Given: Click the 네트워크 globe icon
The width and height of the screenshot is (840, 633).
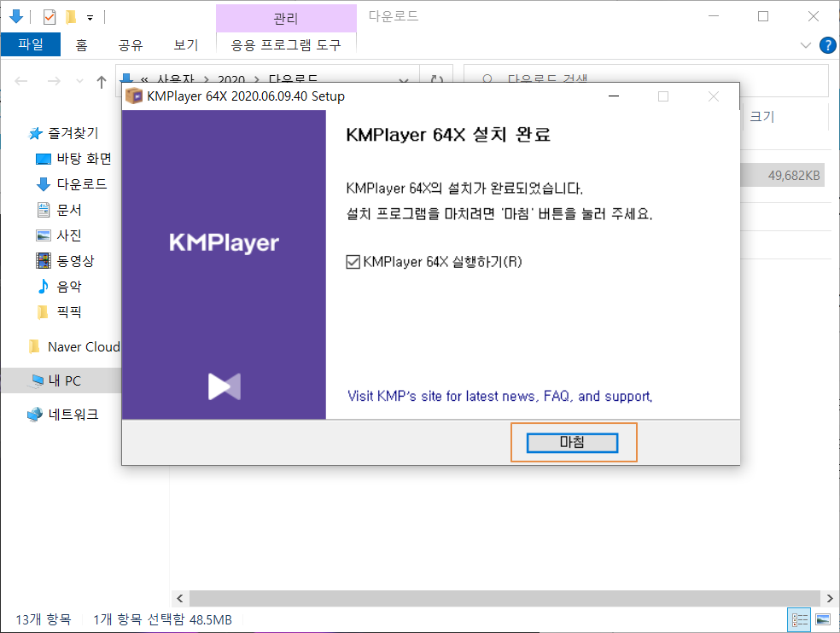Looking at the screenshot, I should 35,415.
